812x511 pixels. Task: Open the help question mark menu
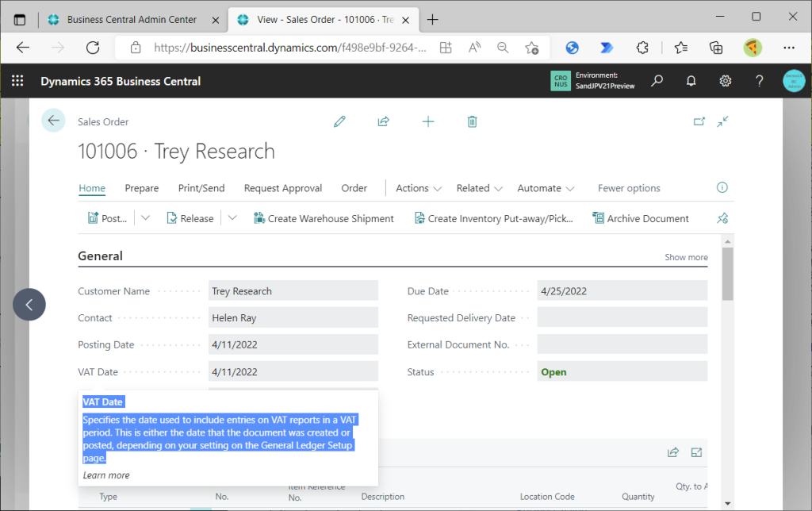coord(759,81)
